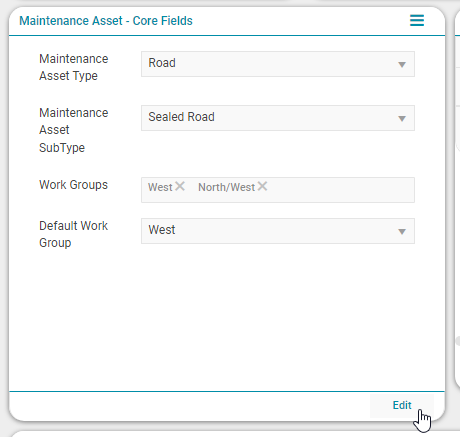The height and width of the screenshot is (437, 460).
Task: Click the Sealed Road selected value
Action: click(181, 117)
